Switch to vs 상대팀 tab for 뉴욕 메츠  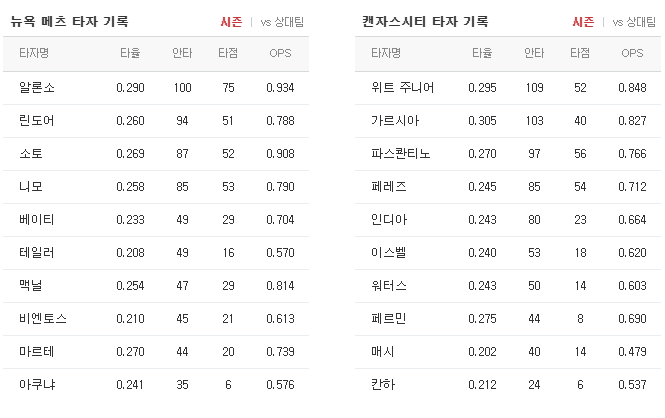[x=282, y=22]
